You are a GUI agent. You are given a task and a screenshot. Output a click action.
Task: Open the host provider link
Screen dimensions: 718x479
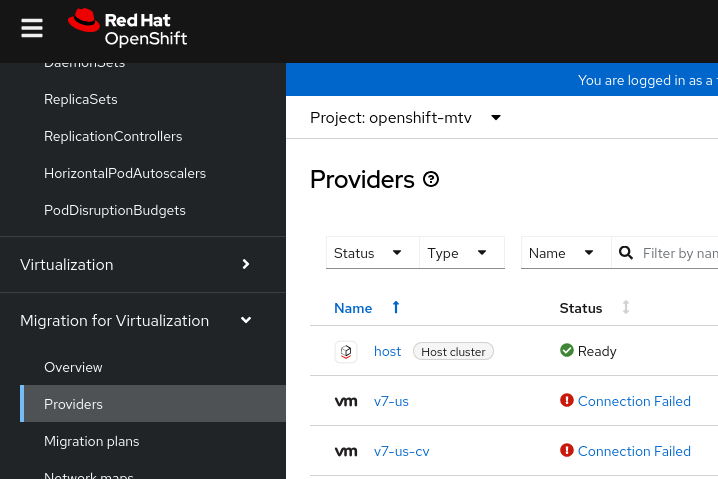[387, 351]
